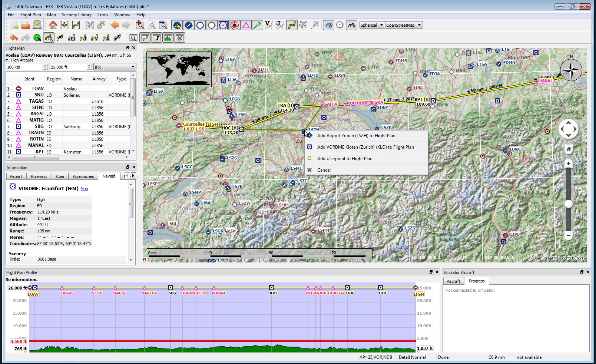Click the save flight plan icon
Viewport: 596px width, 364px height.
(x=37, y=25)
